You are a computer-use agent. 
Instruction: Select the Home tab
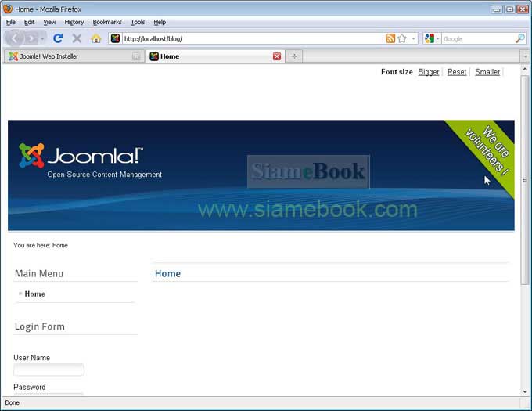pos(215,56)
